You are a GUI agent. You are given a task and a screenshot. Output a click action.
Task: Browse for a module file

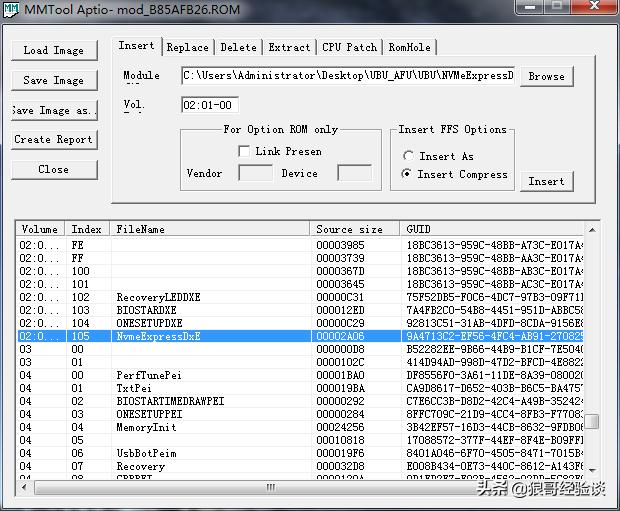tap(546, 76)
